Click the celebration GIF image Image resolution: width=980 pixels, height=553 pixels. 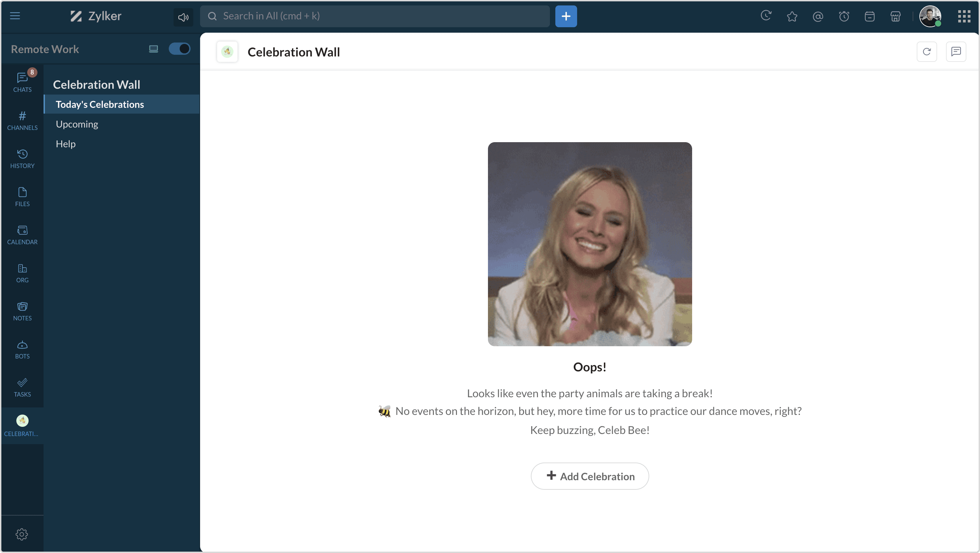pos(590,244)
